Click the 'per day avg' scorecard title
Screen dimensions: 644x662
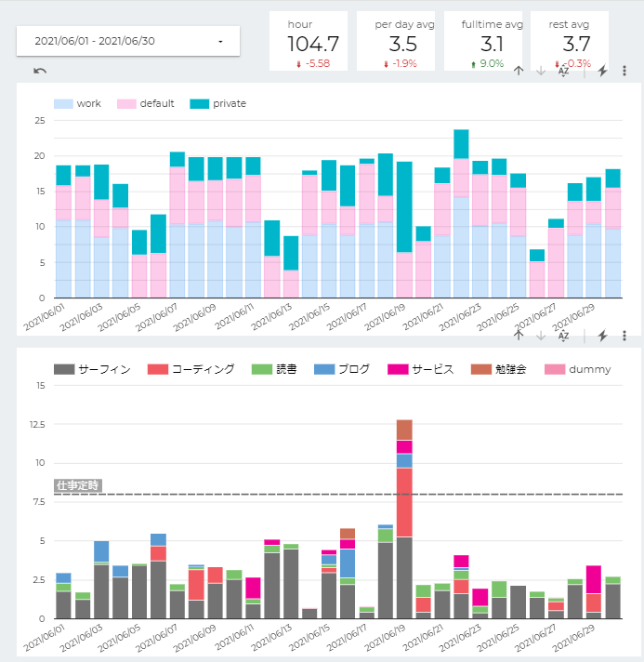point(404,24)
